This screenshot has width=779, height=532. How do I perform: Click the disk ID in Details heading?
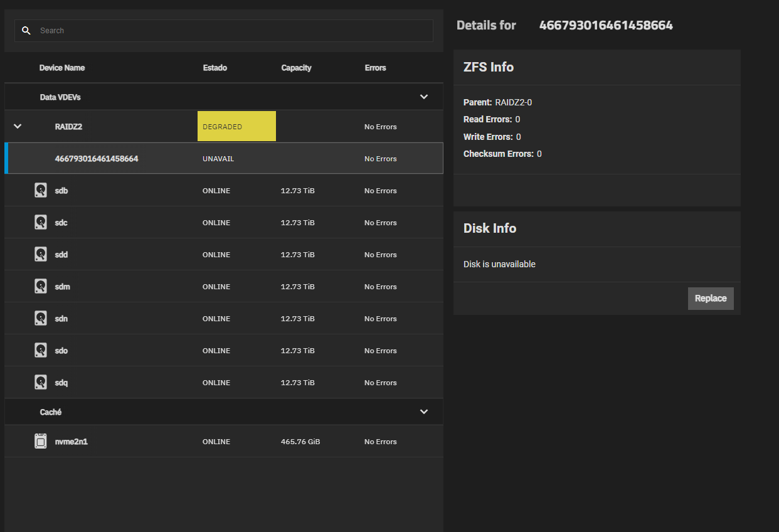pos(606,25)
